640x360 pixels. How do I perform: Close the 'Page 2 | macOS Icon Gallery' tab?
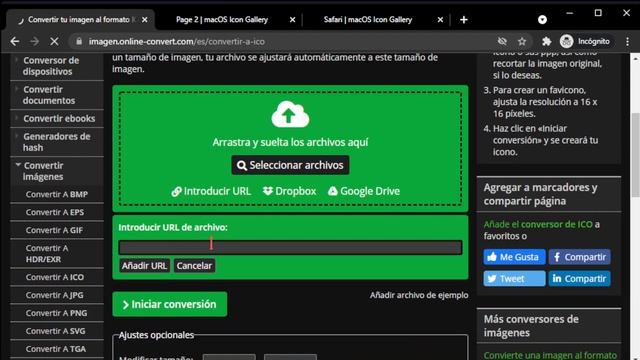coord(292,20)
